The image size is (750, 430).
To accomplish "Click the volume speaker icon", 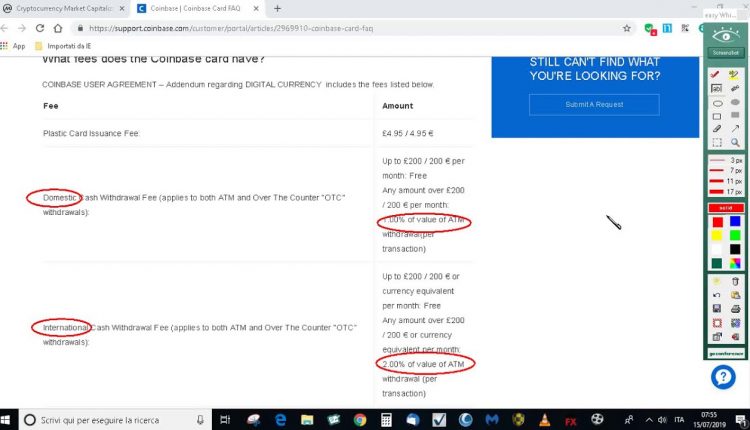I will click(x=662, y=420).
